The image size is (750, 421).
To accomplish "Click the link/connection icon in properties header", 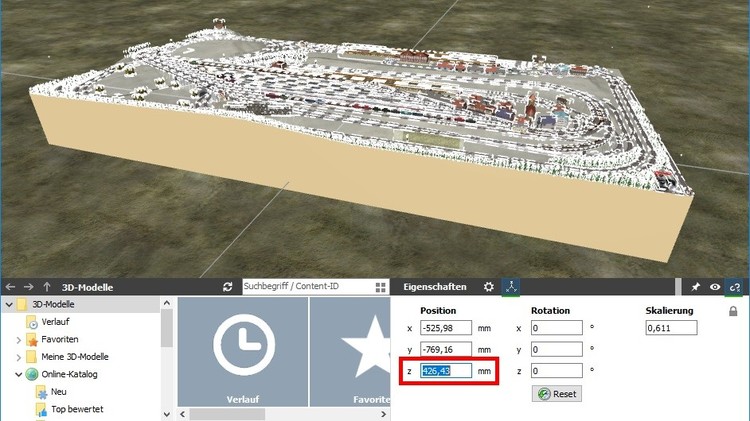I will pos(734,287).
